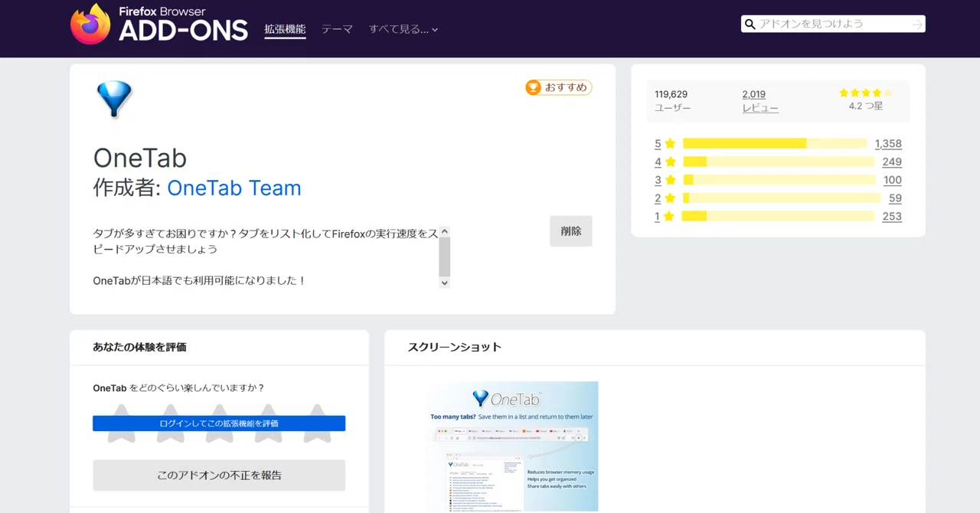The width and height of the screenshot is (980, 513).
Task: Open the 59 two-star reviews count
Action: click(x=895, y=198)
